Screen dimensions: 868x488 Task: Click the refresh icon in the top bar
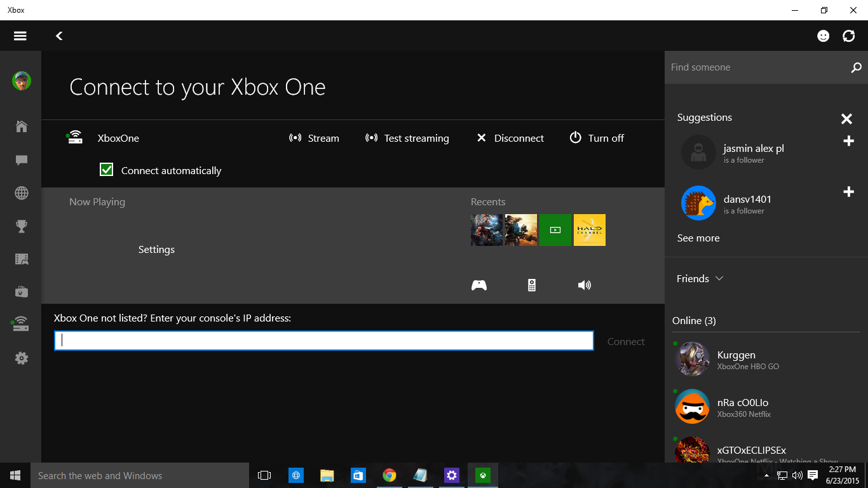point(849,36)
